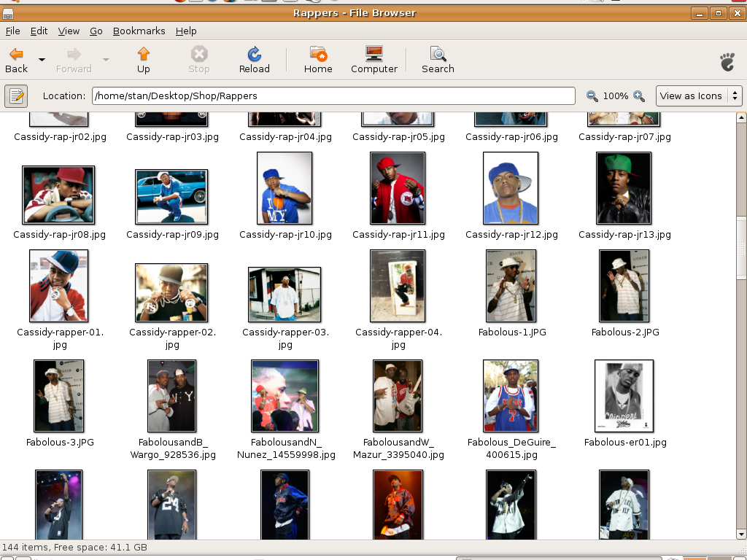Zoom in using the plus magnifier

639,96
